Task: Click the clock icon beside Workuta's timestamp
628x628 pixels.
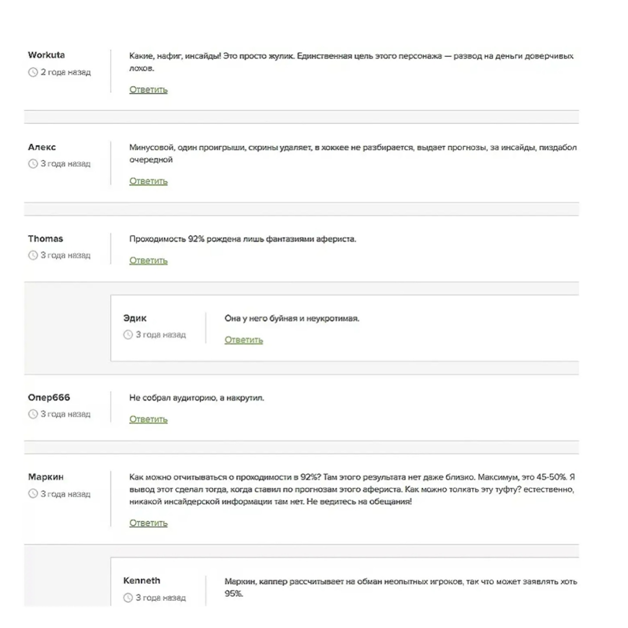Action: coord(33,72)
